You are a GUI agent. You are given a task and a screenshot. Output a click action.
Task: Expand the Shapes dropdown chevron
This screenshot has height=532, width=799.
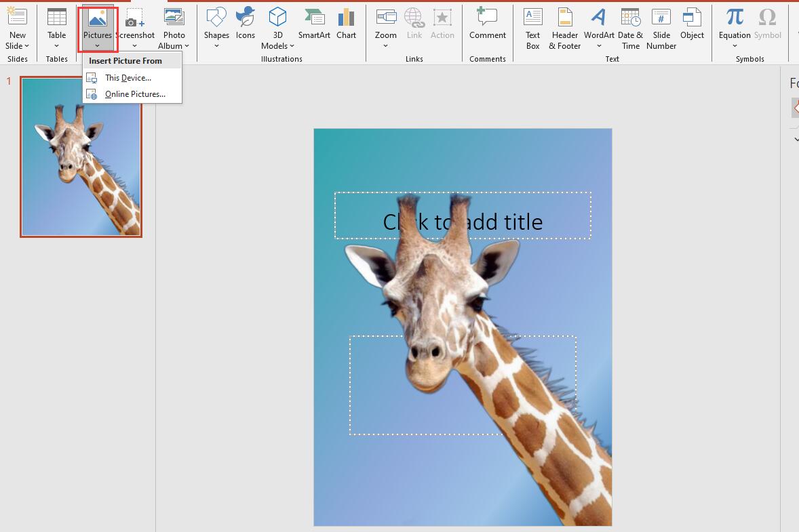tap(216, 46)
